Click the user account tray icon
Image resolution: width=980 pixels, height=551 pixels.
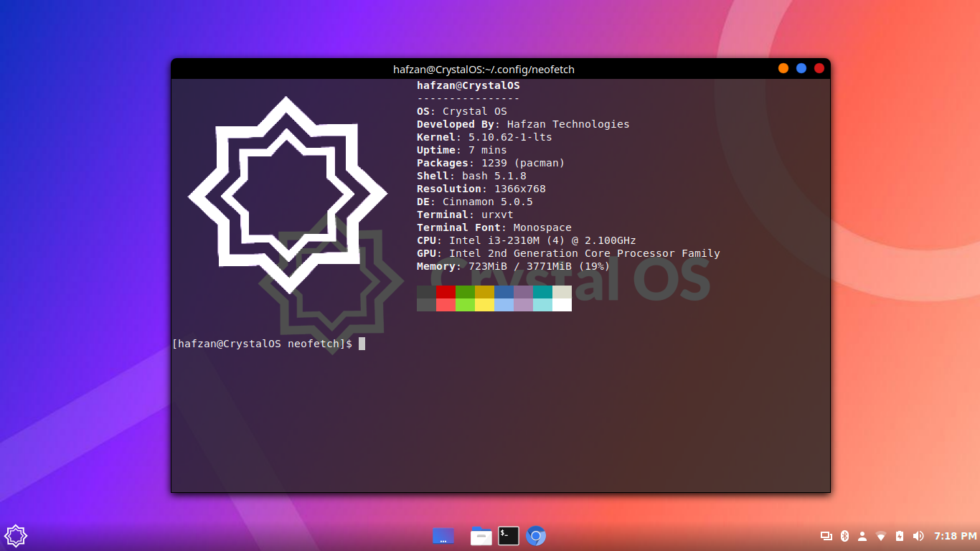click(862, 536)
